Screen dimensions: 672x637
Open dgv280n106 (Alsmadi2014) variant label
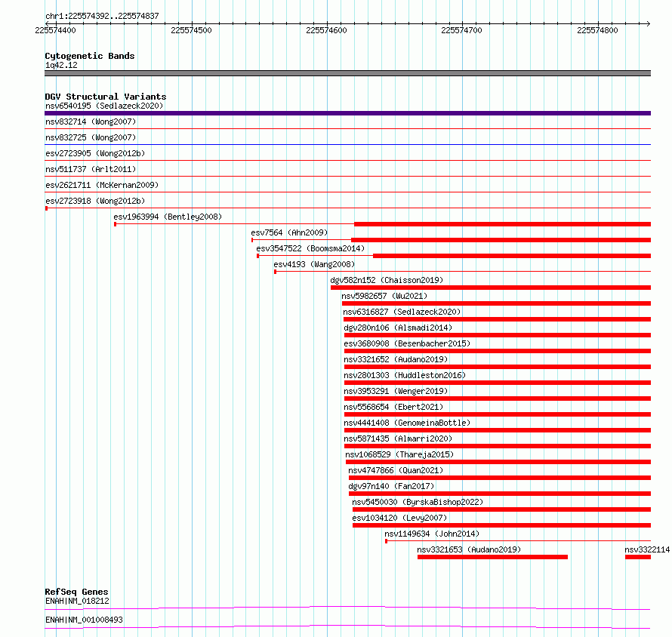[x=398, y=328]
